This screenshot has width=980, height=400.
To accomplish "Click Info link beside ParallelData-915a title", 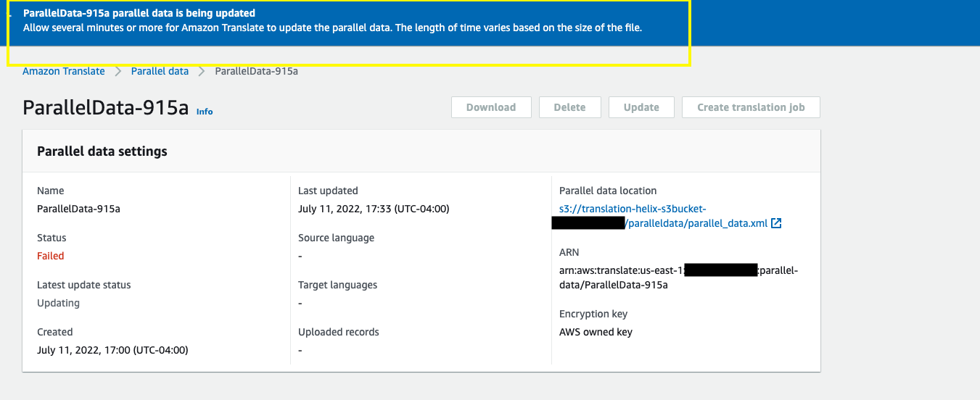I will click(x=205, y=112).
